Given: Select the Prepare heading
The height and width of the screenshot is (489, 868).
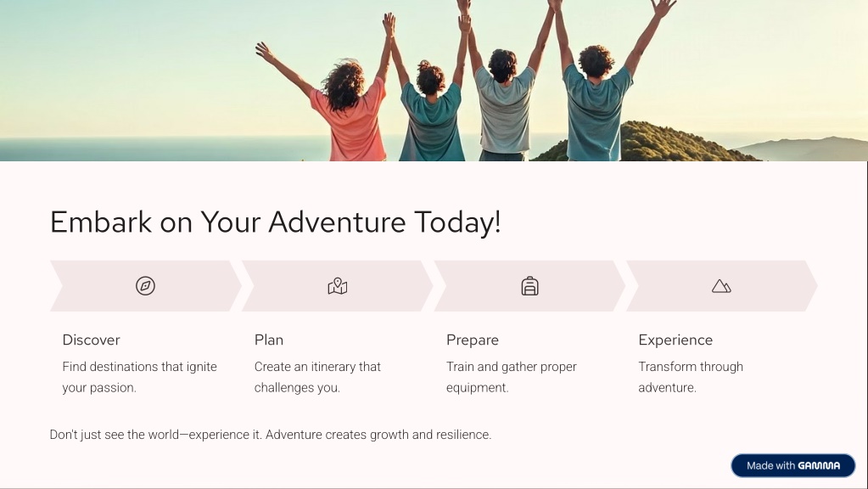Looking at the screenshot, I should (x=473, y=340).
